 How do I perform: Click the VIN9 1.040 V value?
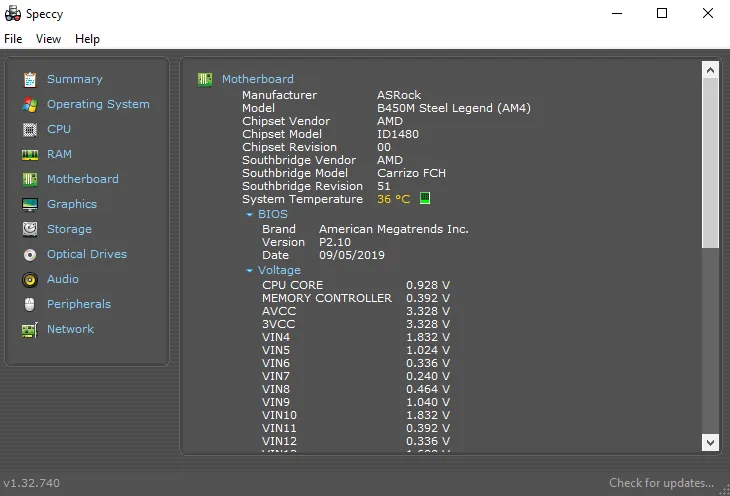pyautogui.click(x=427, y=402)
